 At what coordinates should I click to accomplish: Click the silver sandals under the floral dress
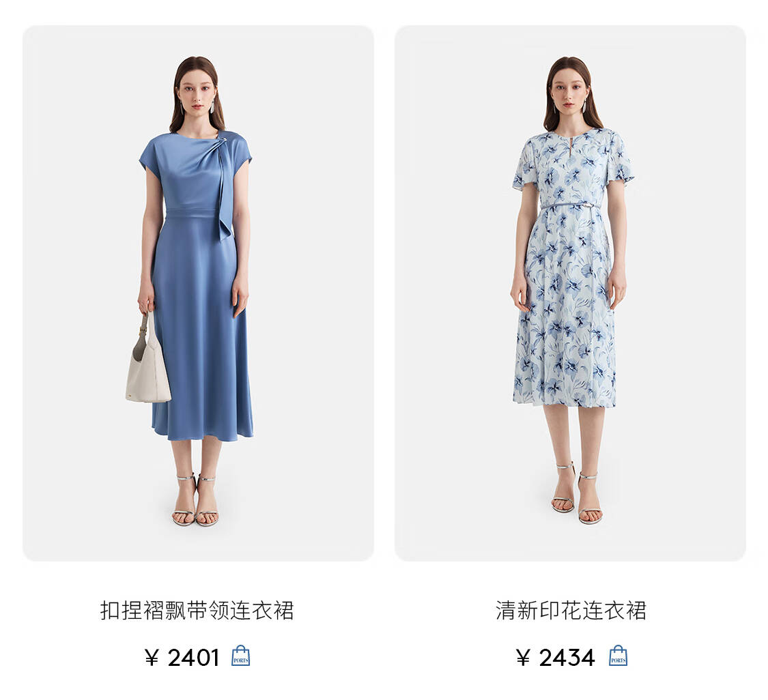click(578, 493)
